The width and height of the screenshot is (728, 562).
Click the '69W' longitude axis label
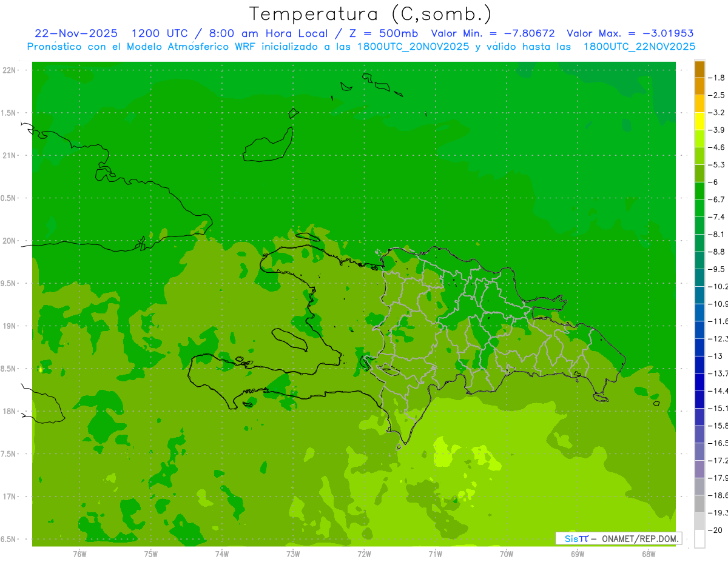[x=578, y=554]
